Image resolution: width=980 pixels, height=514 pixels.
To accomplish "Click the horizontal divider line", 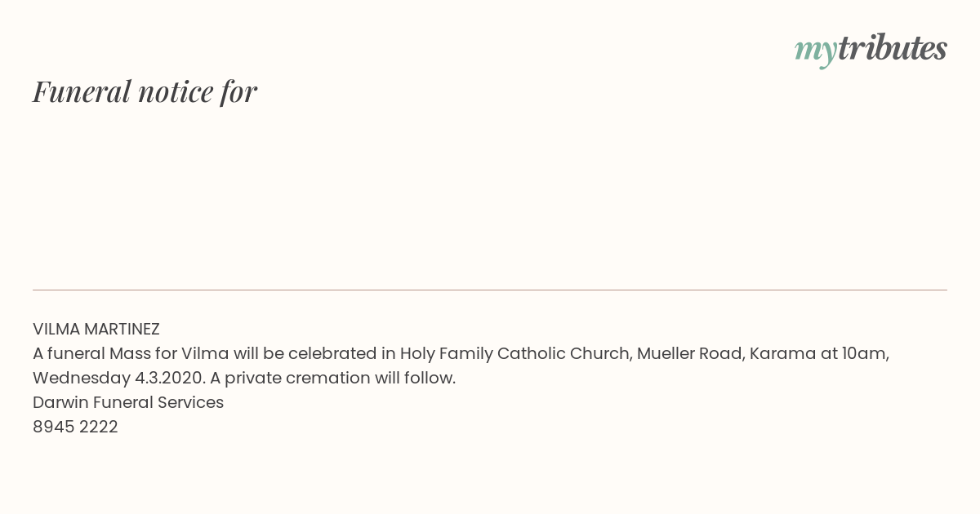I will (490, 290).
